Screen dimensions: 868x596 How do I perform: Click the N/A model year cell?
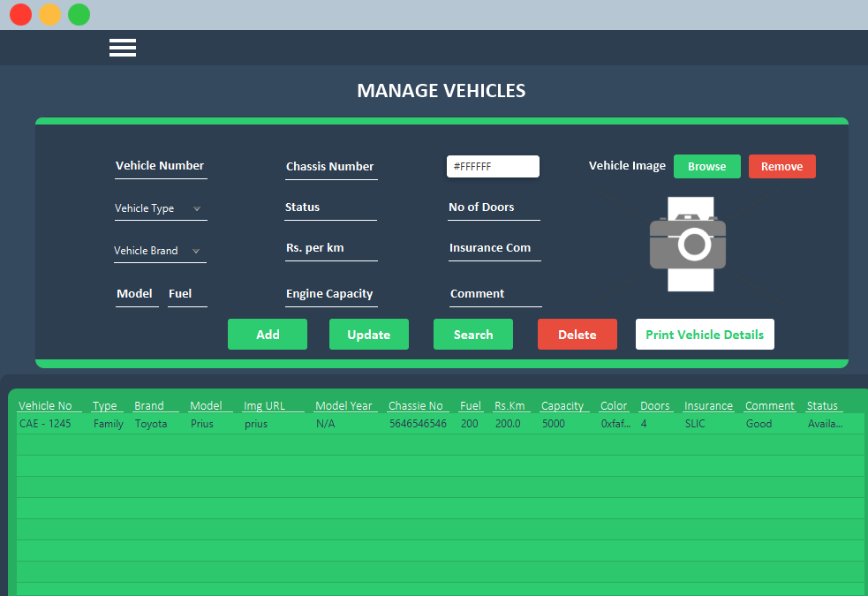click(x=326, y=423)
